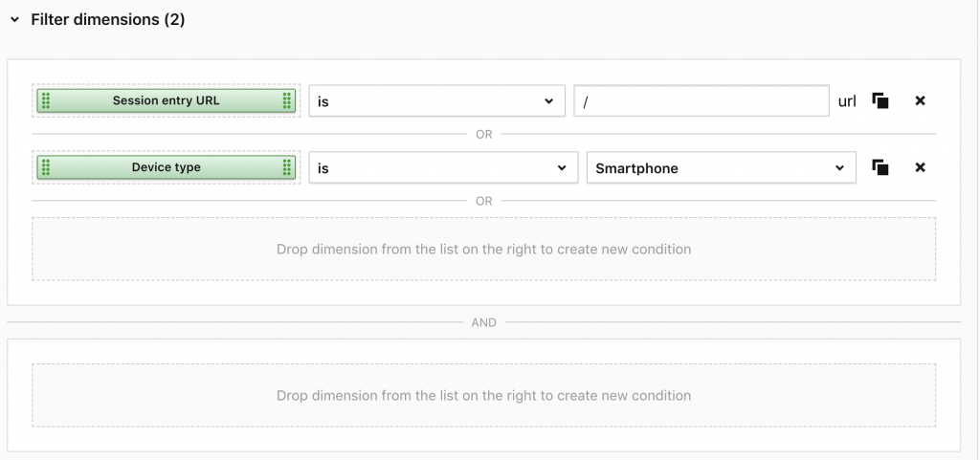Collapse the Filter dimensions section chevron
Screen dimensions: 980x460
[14, 19]
